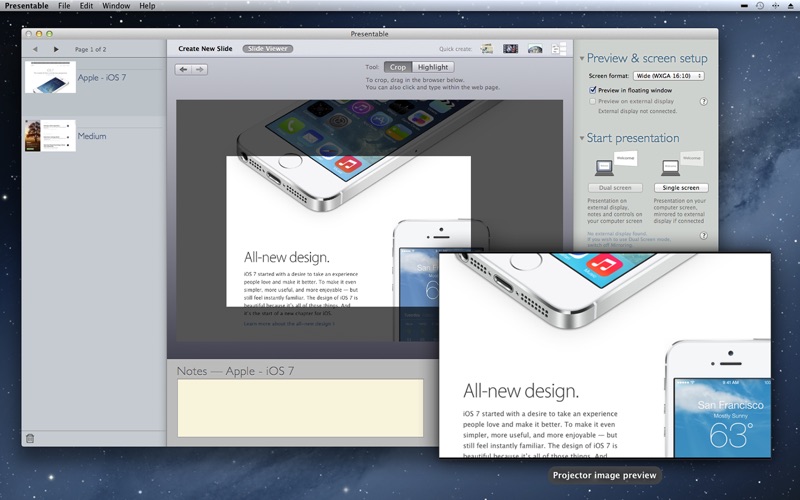Screen dimensions: 800x500
Task: Click inside the slide notes field
Action: [x=300, y=408]
